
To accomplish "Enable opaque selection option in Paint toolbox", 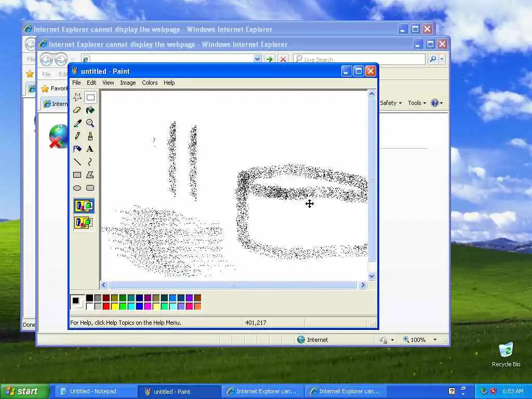I will point(84,206).
